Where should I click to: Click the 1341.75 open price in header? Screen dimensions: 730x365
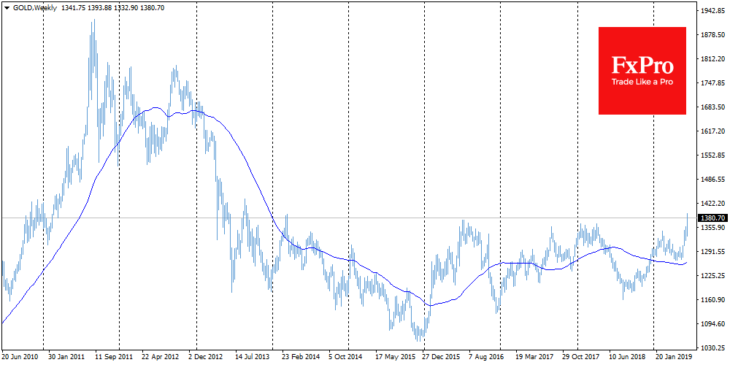tap(70, 8)
